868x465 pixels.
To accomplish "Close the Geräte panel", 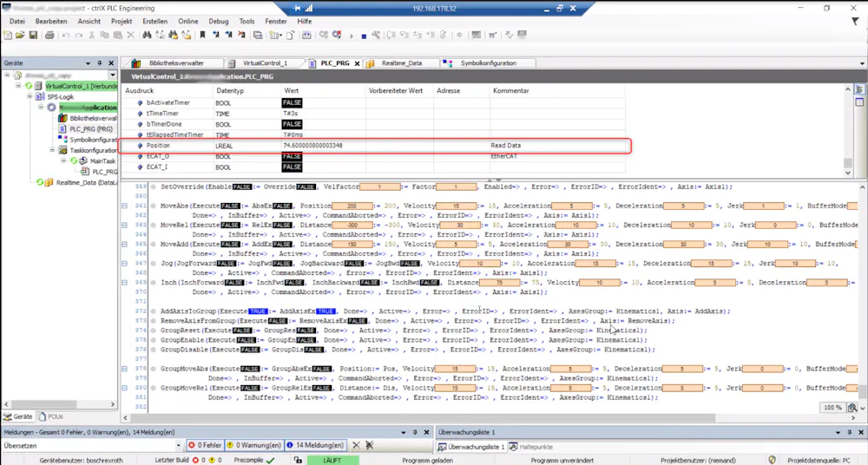I will [x=111, y=63].
